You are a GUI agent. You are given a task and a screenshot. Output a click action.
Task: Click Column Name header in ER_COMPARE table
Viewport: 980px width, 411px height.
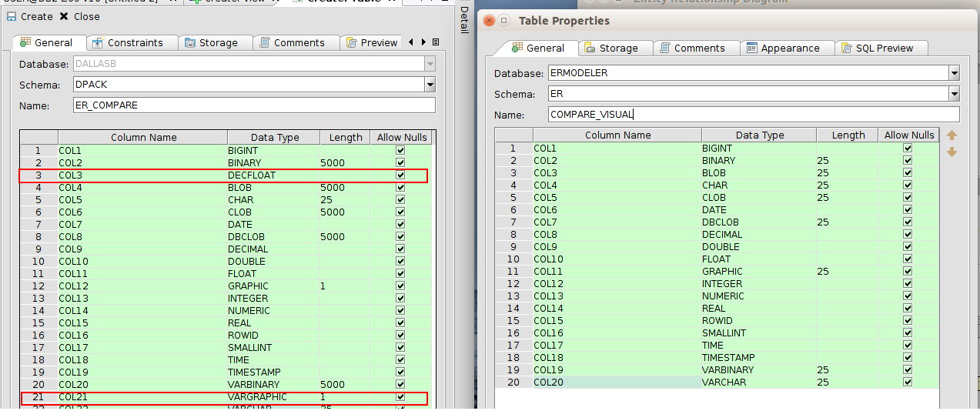(x=142, y=137)
